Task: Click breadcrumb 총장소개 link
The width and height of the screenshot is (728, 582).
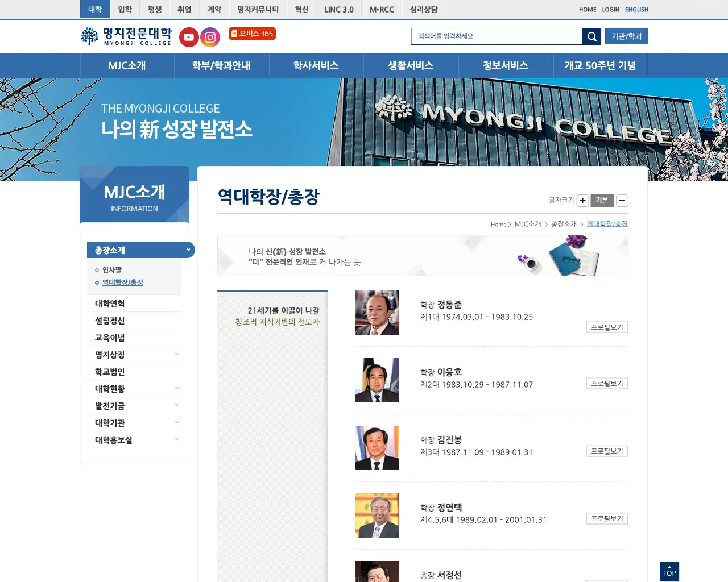Action: point(564,225)
